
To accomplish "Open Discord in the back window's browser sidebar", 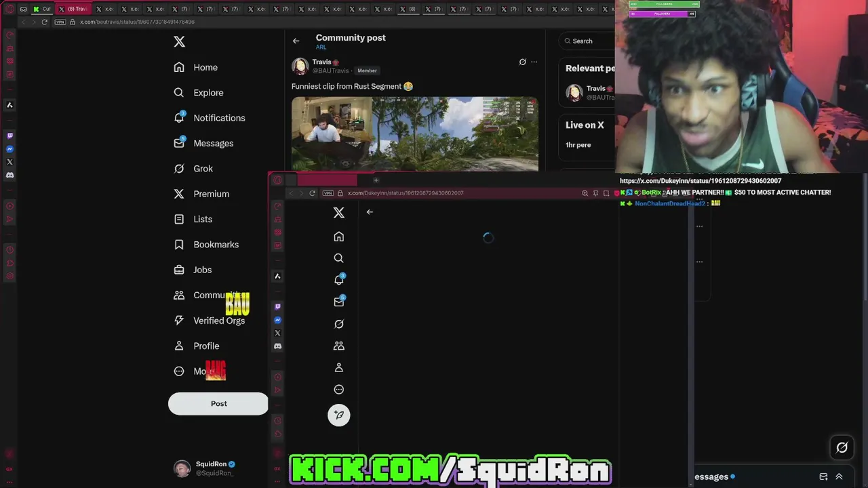I will point(9,175).
